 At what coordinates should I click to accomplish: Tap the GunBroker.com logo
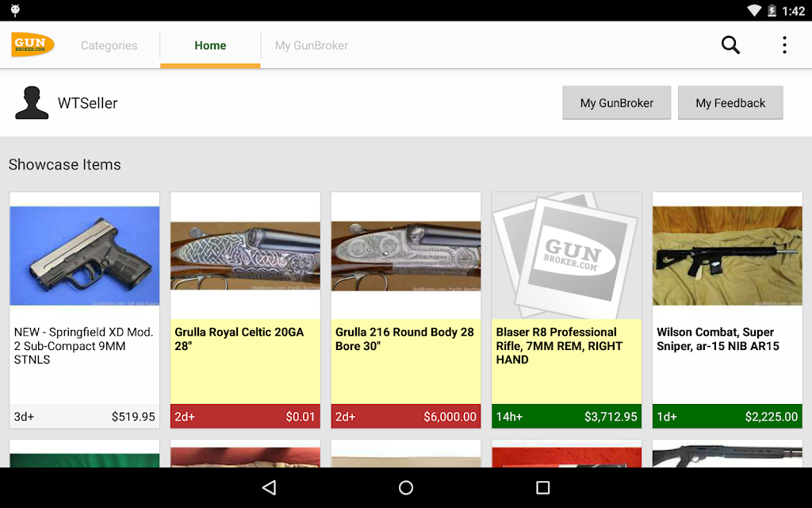(33, 45)
